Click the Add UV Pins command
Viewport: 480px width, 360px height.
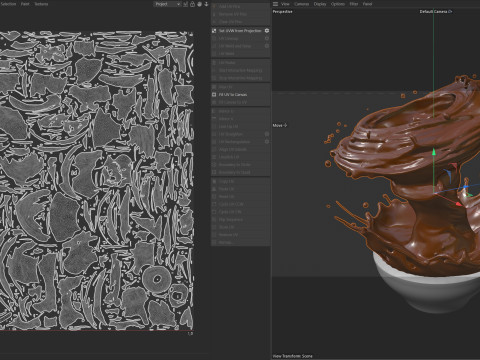point(229,7)
